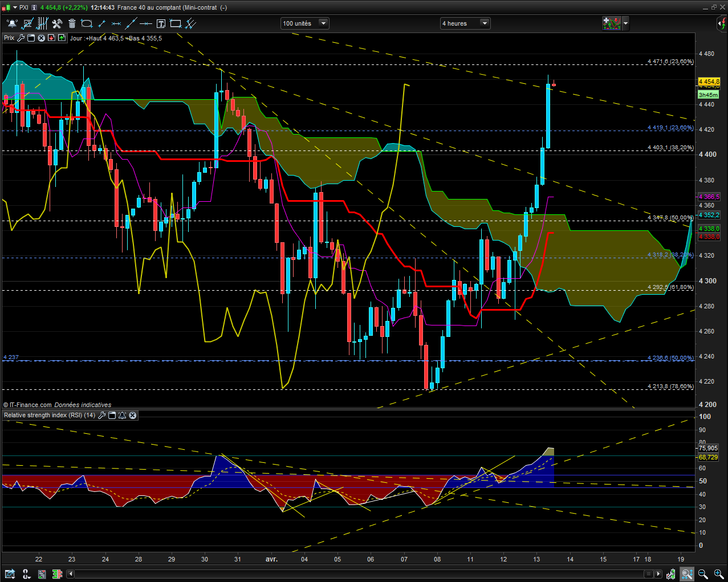728x582 pixels.
Task: Click the IT-Finance.com Données indicatives text
Action: [57, 405]
